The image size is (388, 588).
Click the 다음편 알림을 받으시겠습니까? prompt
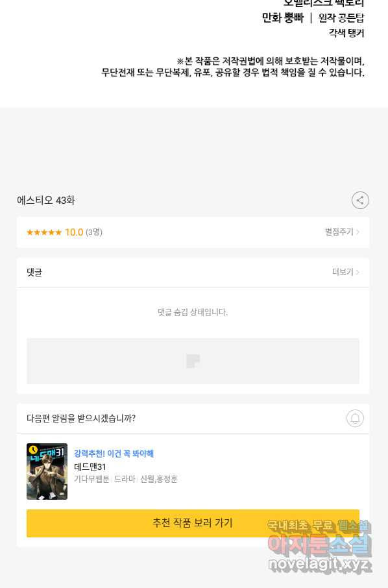[x=81, y=419]
